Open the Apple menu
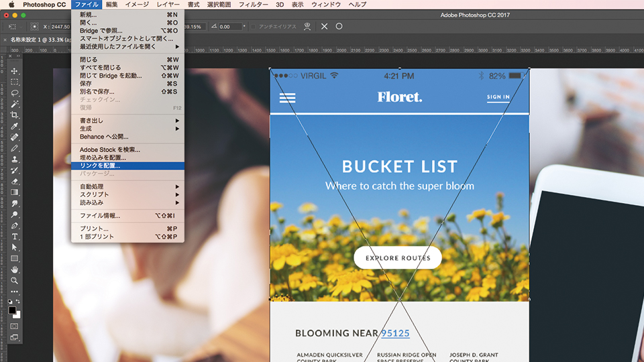644x362 pixels. [x=11, y=5]
